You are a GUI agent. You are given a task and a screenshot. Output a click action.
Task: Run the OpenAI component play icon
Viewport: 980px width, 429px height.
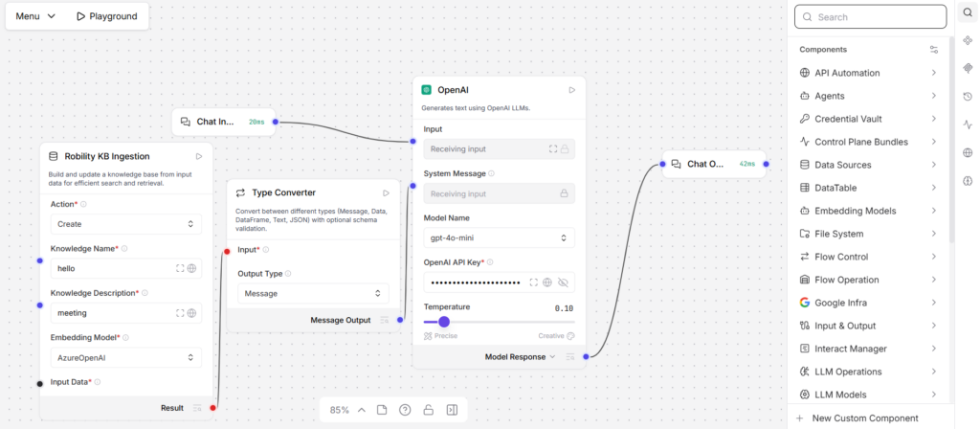coord(571,90)
